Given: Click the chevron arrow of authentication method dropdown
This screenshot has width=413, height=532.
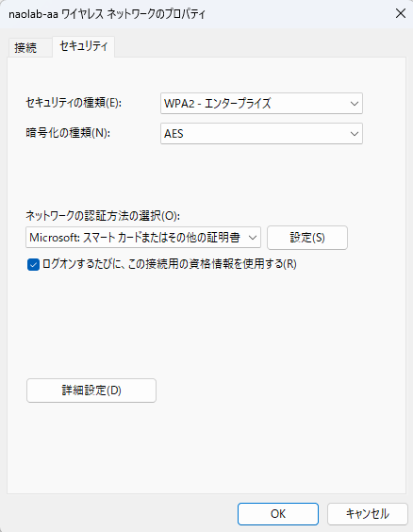Looking at the screenshot, I should pos(253,238).
